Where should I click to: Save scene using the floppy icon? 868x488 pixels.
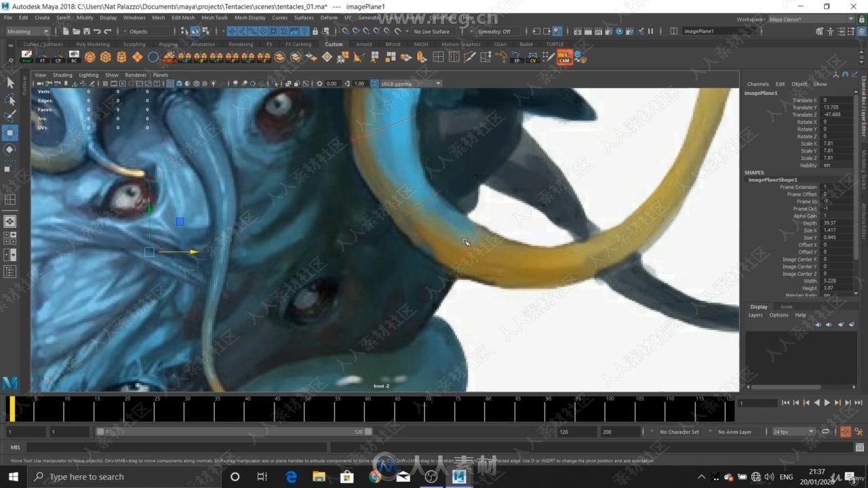[x=86, y=31]
